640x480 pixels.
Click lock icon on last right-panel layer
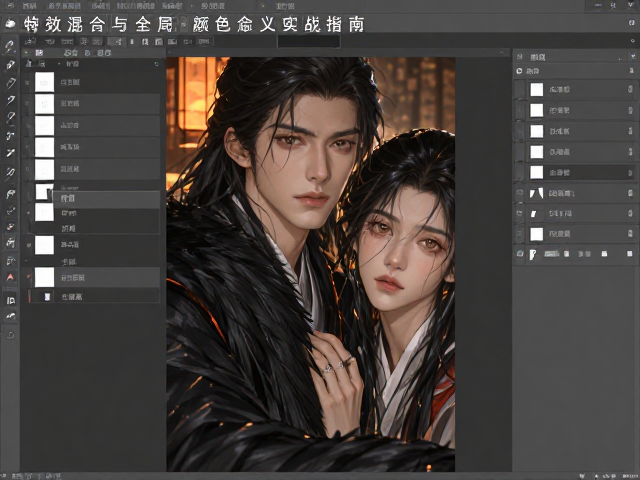coord(630,233)
